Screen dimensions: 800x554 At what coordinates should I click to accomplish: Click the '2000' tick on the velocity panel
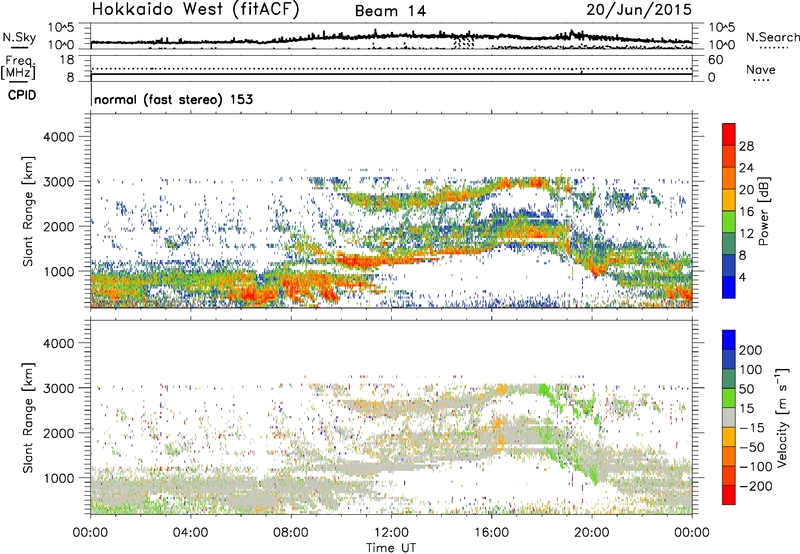click(x=58, y=433)
